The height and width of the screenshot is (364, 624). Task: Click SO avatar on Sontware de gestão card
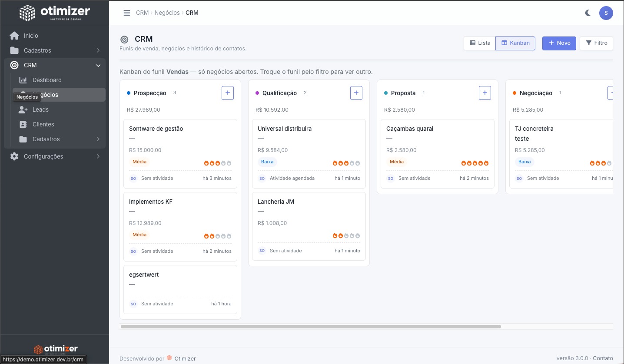tap(133, 178)
